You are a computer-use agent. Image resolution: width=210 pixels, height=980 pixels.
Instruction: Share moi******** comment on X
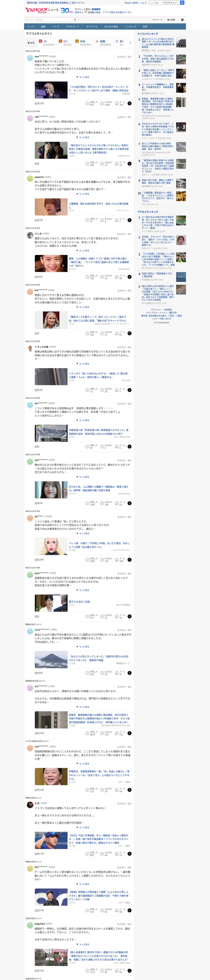(x=130, y=790)
